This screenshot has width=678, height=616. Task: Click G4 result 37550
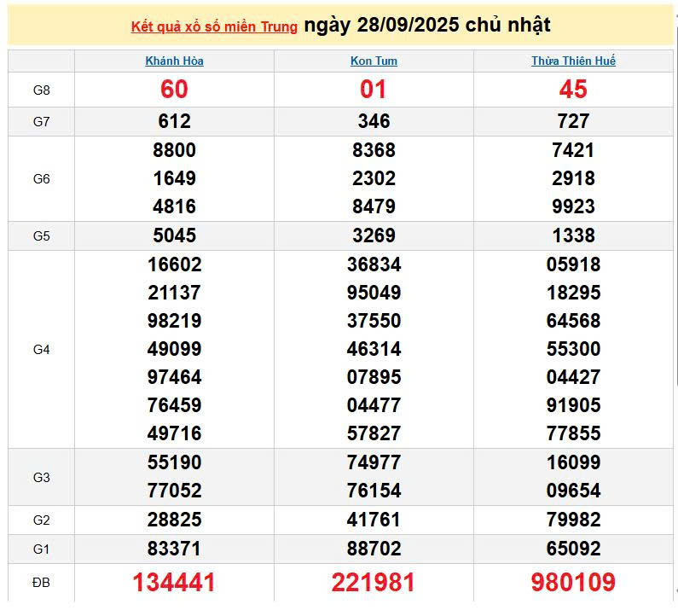pyautogui.click(x=374, y=321)
